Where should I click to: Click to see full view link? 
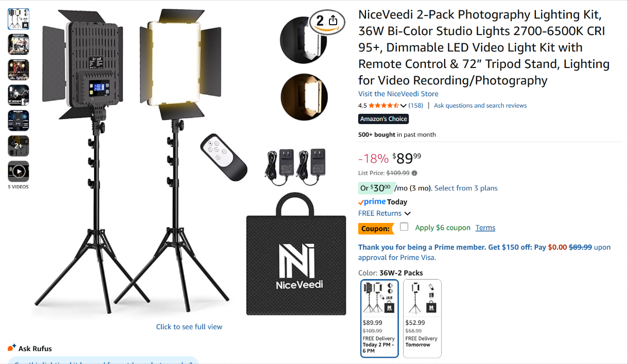189,326
